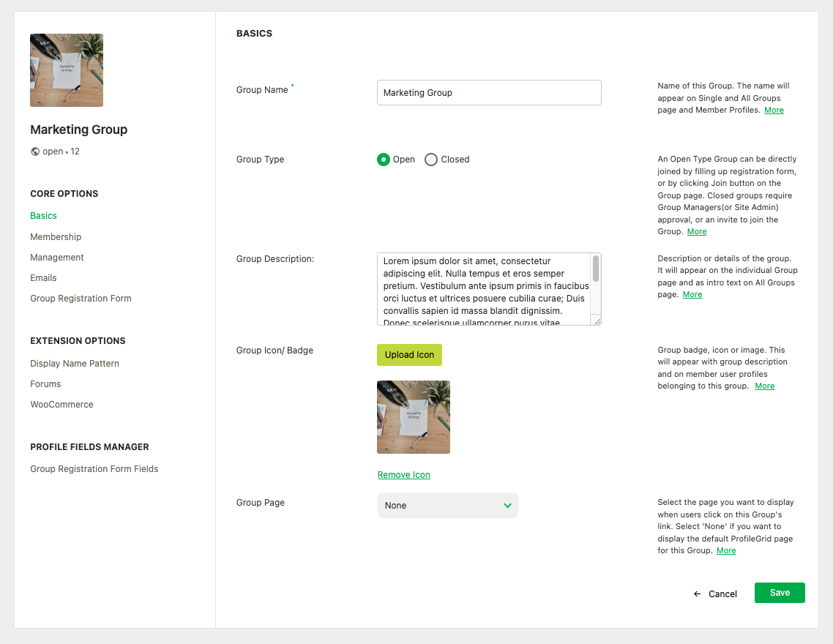Go to Management options
833x644 pixels.
pyautogui.click(x=57, y=258)
